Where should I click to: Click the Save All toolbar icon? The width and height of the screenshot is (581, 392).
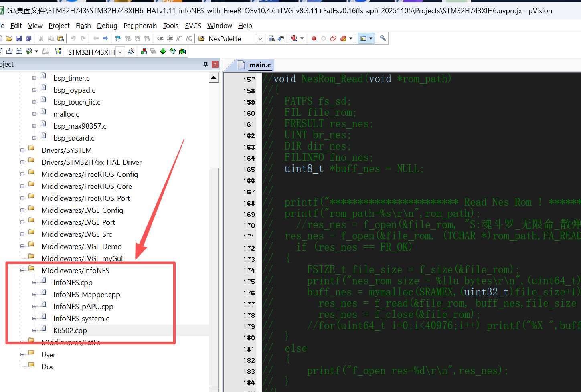coord(28,38)
